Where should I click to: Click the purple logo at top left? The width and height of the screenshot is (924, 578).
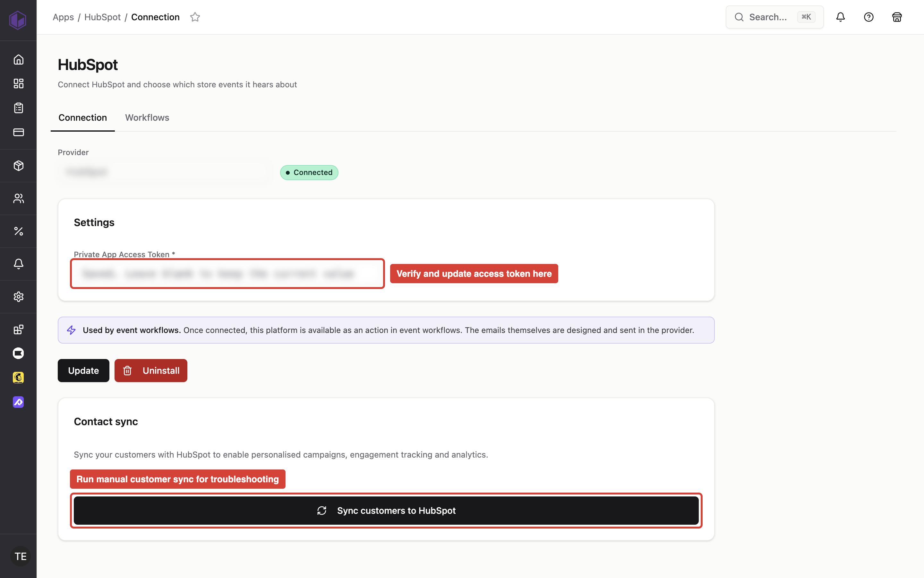(18, 20)
